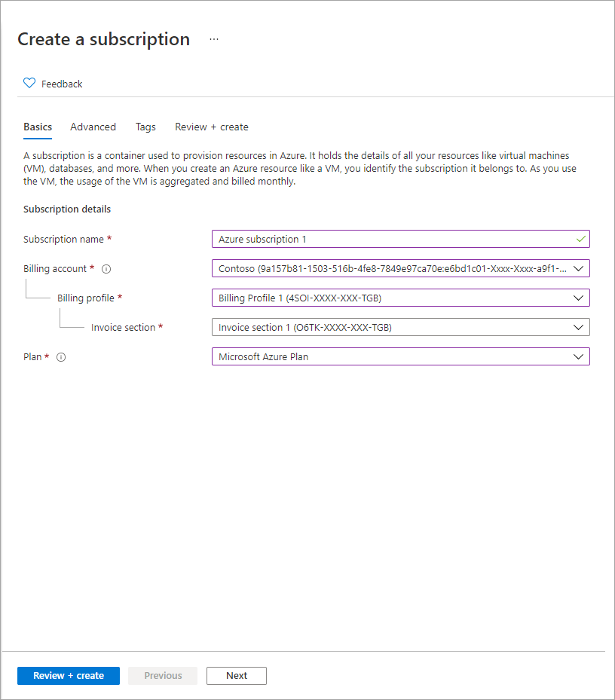Click the Subscription name green checkmark
The width and height of the screenshot is (615, 700).
[x=580, y=239]
